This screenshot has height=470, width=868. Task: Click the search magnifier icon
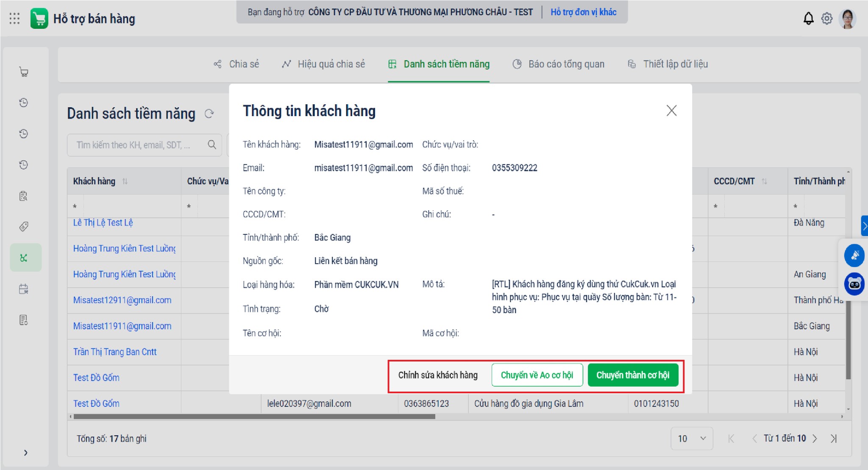click(212, 145)
